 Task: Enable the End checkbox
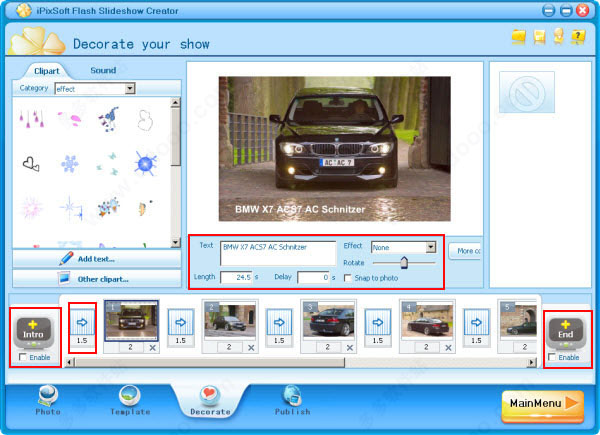pyautogui.click(x=552, y=357)
